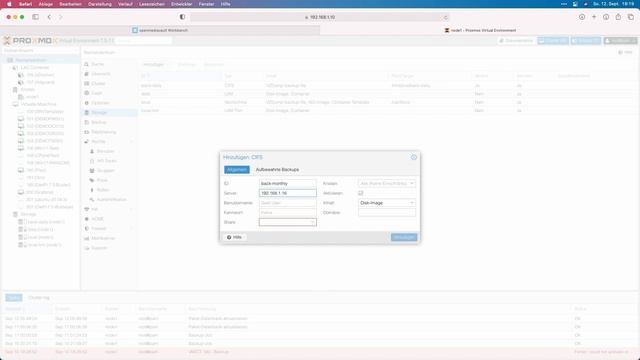Screen dimensions: 640x360
Task: Open the Fenster menu
Action: pyautogui.click(x=206, y=4)
